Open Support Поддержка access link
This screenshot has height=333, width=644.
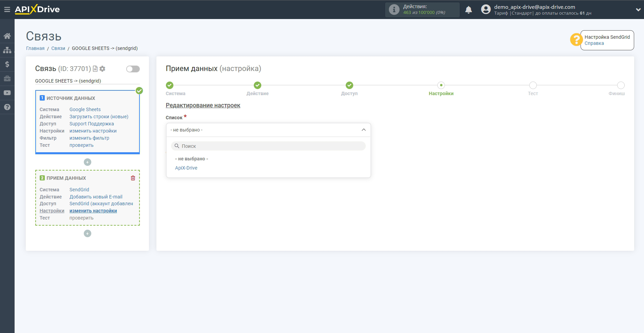(92, 124)
